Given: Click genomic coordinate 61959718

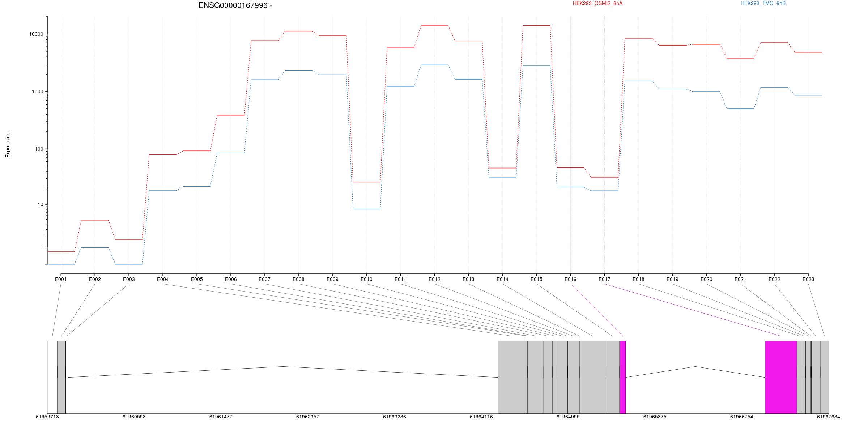Looking at the screenshot, I should point(47,417).
